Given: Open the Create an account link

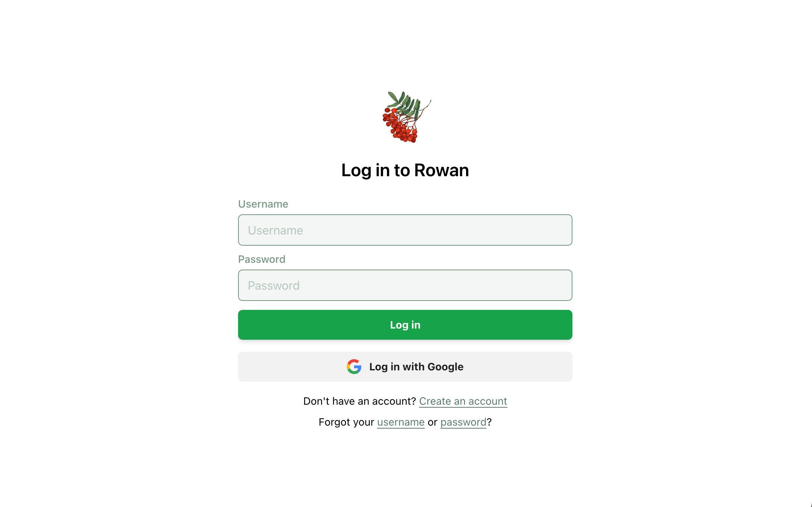Looking at the screenshot, I should [463, 401].
